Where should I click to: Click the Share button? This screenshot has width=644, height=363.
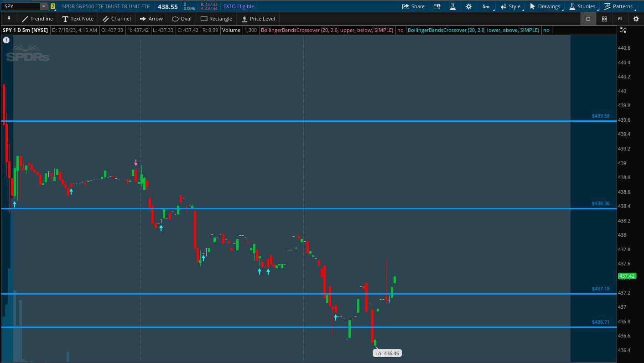pos(413,6)
